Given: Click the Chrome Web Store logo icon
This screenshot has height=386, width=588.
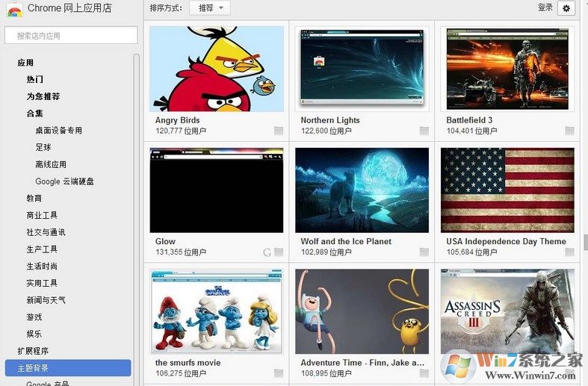Looking at the screenshot, I should point(14,9).
